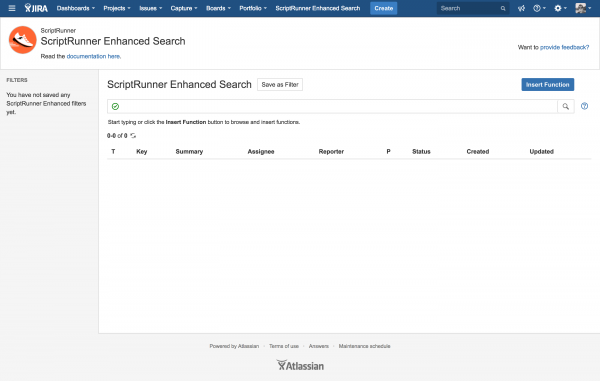This screenshot has height=381, width=600.
Task: Open the Help menu question icon
Action: click(539, 8)
